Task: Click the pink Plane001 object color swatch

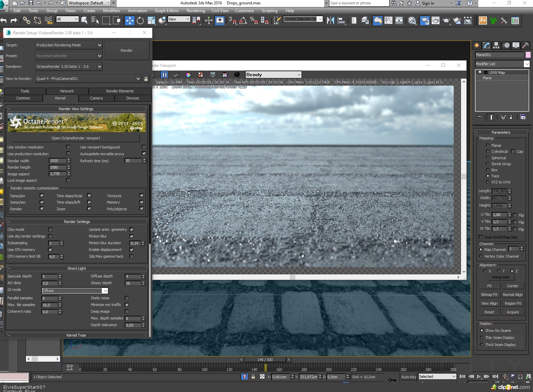Action: tap(528, 55)
